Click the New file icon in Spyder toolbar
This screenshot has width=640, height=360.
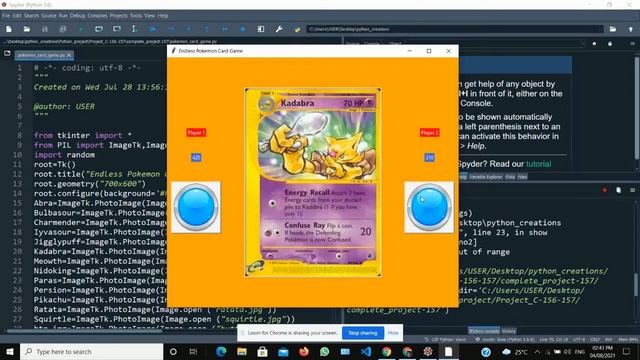(9, 29)
